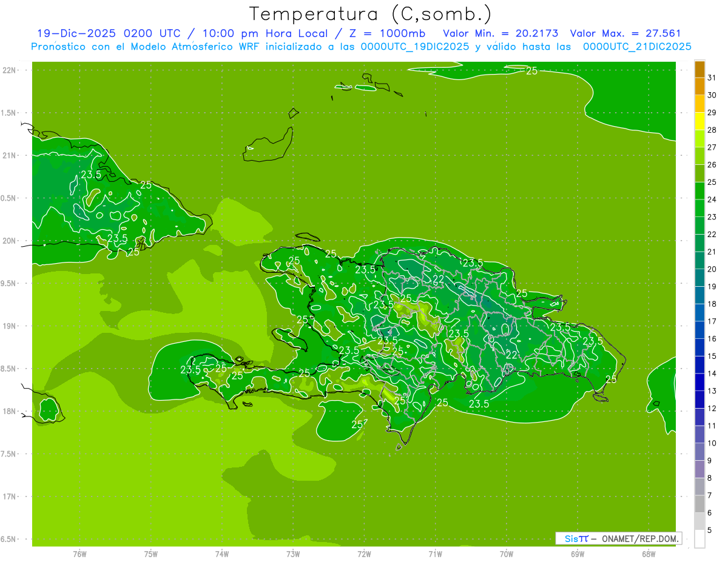Click the 22N latitude axis label
The width and height of the screenshot is (728, 562).
(10, 70)
